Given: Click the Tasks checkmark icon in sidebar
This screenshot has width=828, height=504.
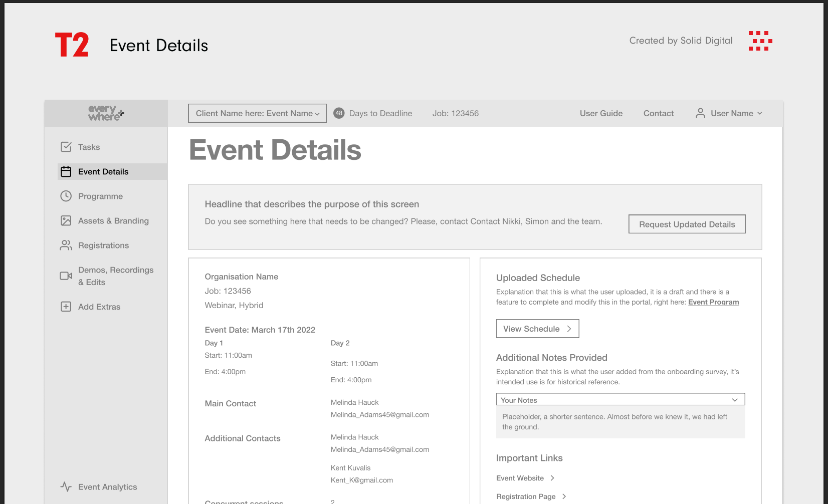Looking at the screenshot, I should (66, 147).
